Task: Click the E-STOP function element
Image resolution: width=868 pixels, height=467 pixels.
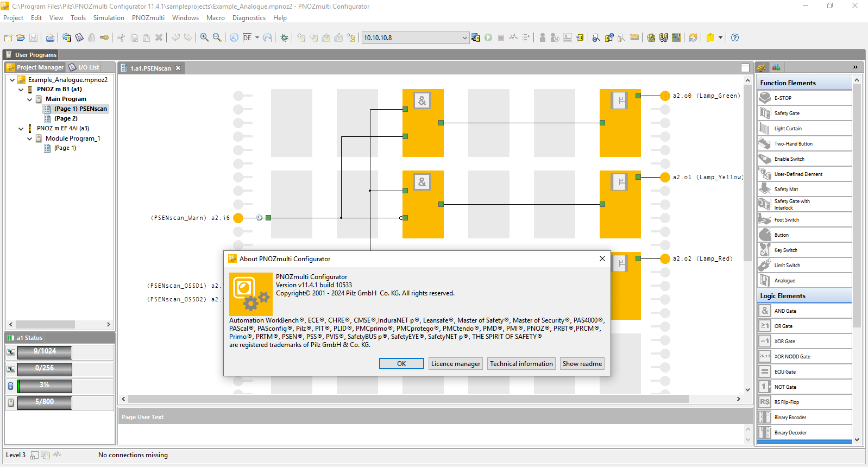Action: [804, 98]
